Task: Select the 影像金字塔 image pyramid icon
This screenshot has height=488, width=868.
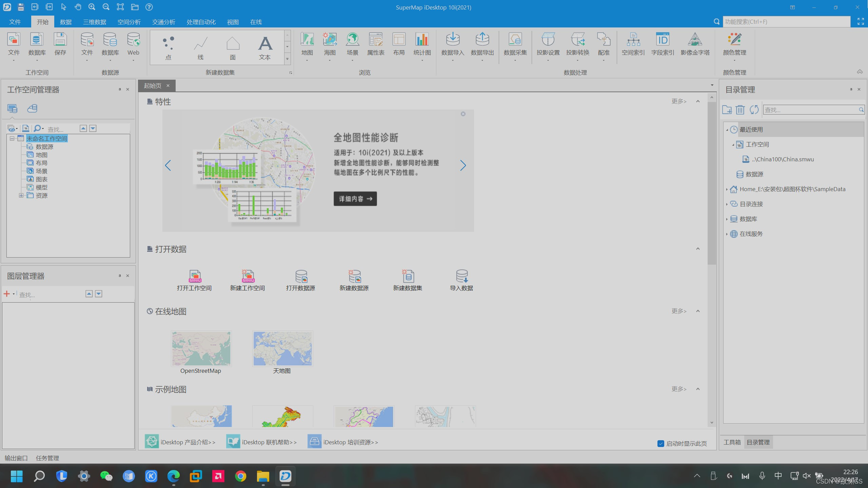Action: [694, 40]
